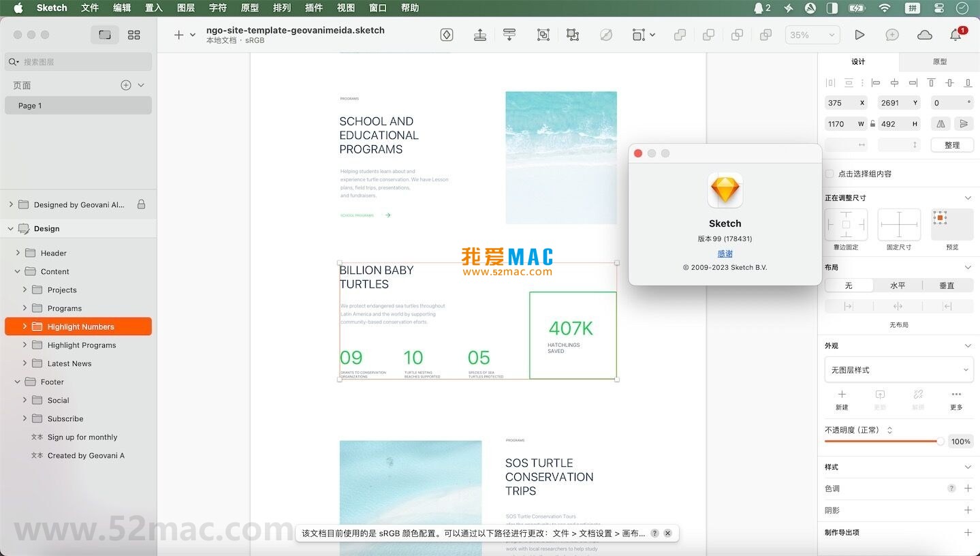Click the align horizontal centers icon
The image size is (980, 556).
895,82
